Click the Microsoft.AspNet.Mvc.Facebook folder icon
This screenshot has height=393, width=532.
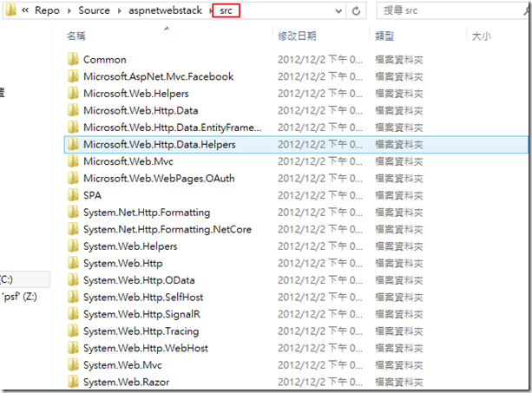tap(73, 76)
